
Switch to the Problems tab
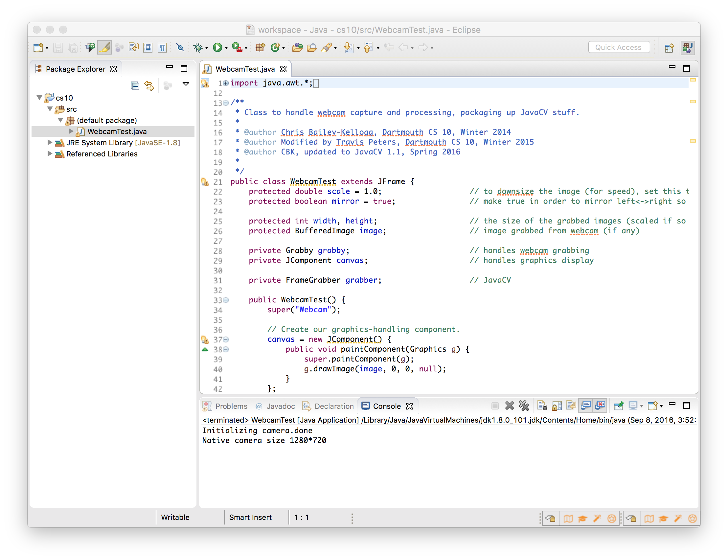[x=226, y=406]
